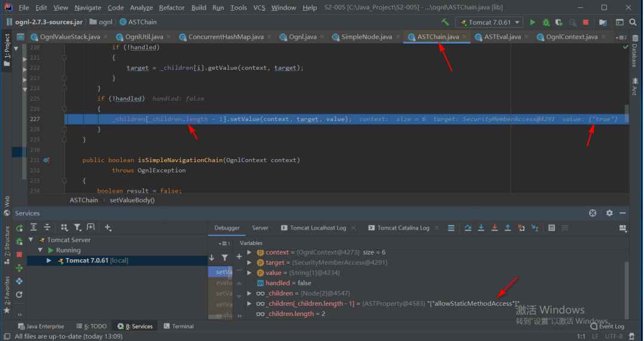Click the Update application refresh icon in Services

coord(19,294)
